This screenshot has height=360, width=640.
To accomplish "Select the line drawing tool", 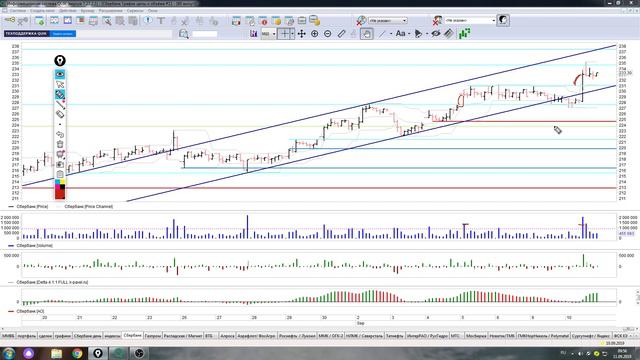I will (382, 34).
